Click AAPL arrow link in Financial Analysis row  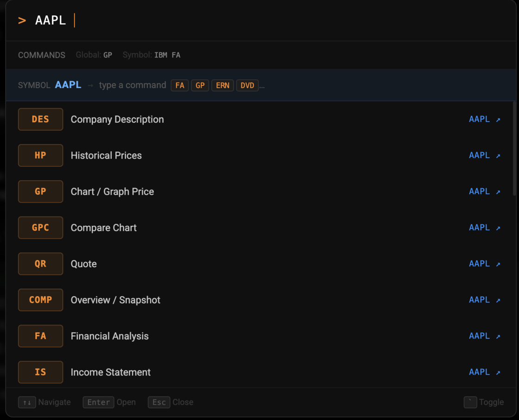[x=485, y=336]
